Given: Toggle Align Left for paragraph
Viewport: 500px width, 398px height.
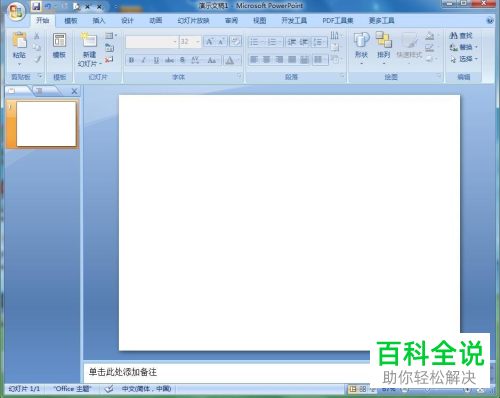Looking at the screenshot, I should [x=254, y=60].
